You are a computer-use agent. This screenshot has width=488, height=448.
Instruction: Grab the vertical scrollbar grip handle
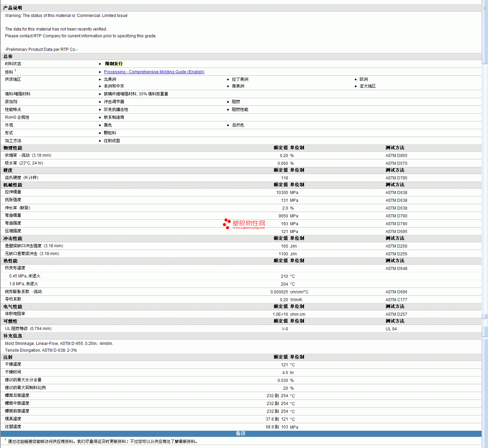[x=485, y=8]
